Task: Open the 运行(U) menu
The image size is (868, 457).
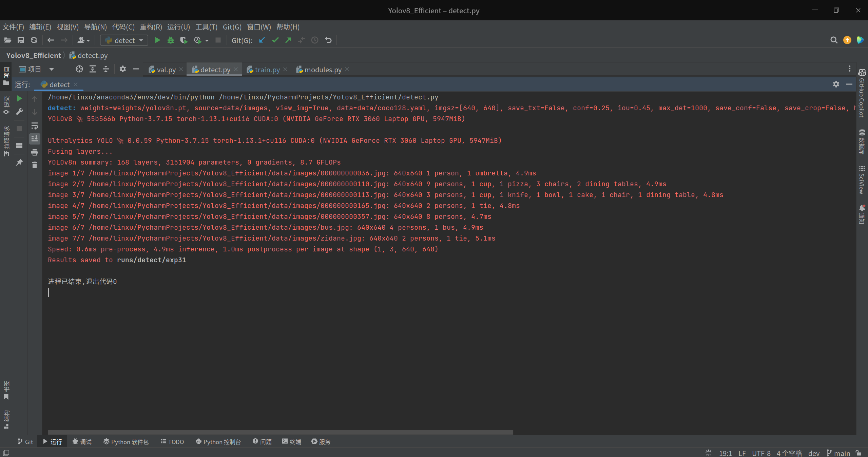Action: [178, 27]
